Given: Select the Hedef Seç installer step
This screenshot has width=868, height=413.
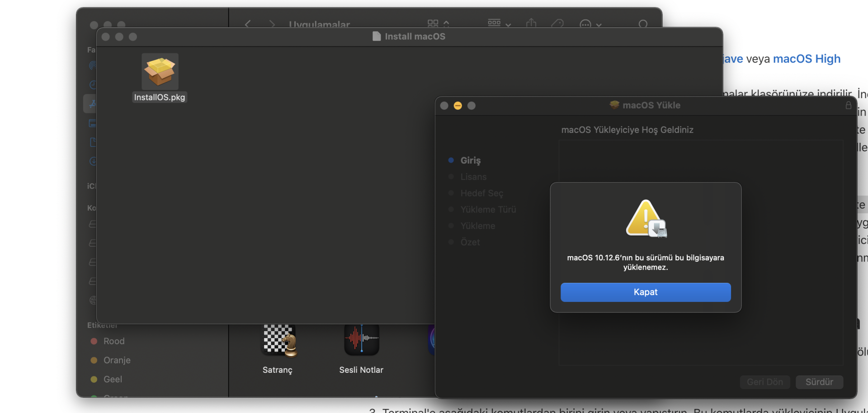Looking at the screenshot, I should click(481, 193).
